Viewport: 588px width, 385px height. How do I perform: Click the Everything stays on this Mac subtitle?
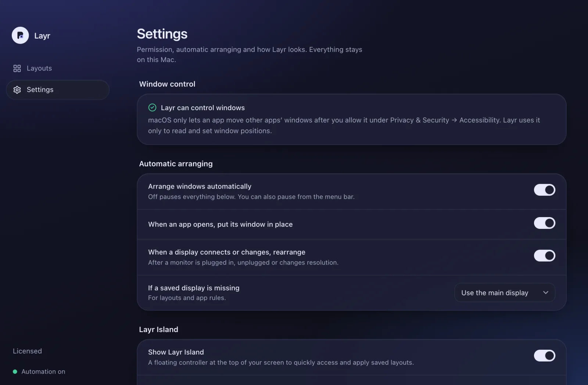[250, 54]
